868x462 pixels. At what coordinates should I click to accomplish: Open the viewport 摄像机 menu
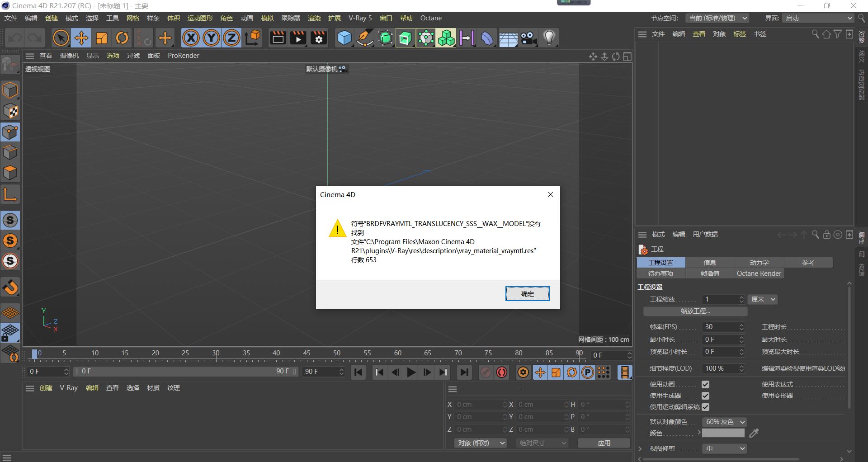click(69, 56)
